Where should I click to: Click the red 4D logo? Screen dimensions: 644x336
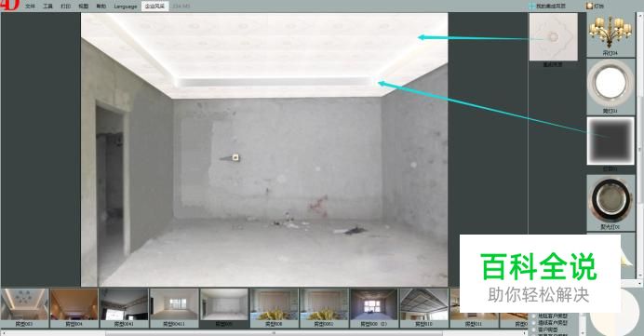coord(9,5)
